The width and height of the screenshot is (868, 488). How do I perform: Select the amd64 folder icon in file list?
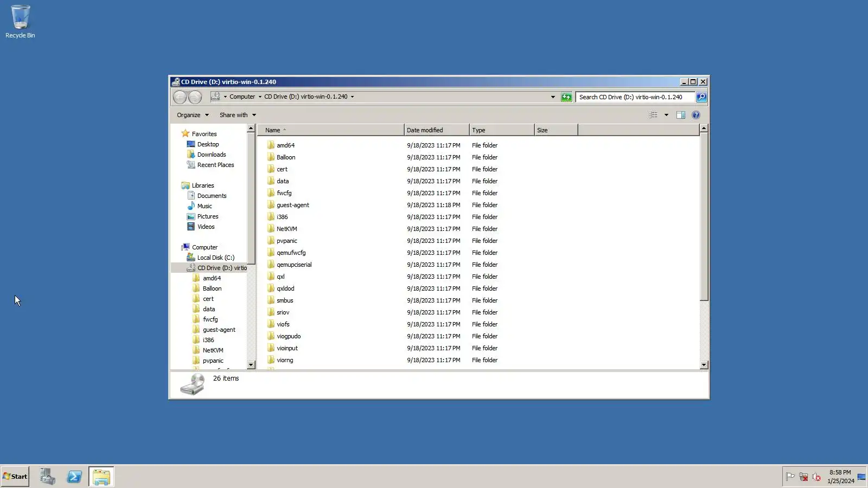(271, 145)
